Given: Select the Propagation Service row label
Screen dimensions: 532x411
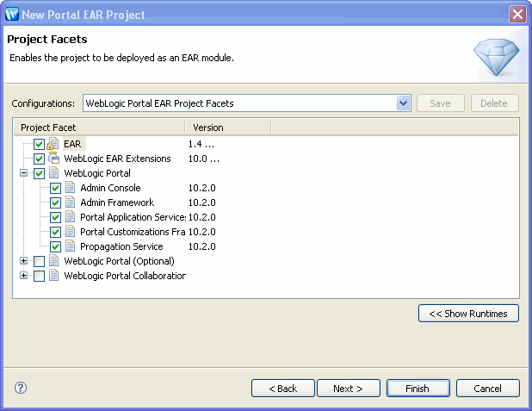Looking at the screenshot, I should point(121,246).
